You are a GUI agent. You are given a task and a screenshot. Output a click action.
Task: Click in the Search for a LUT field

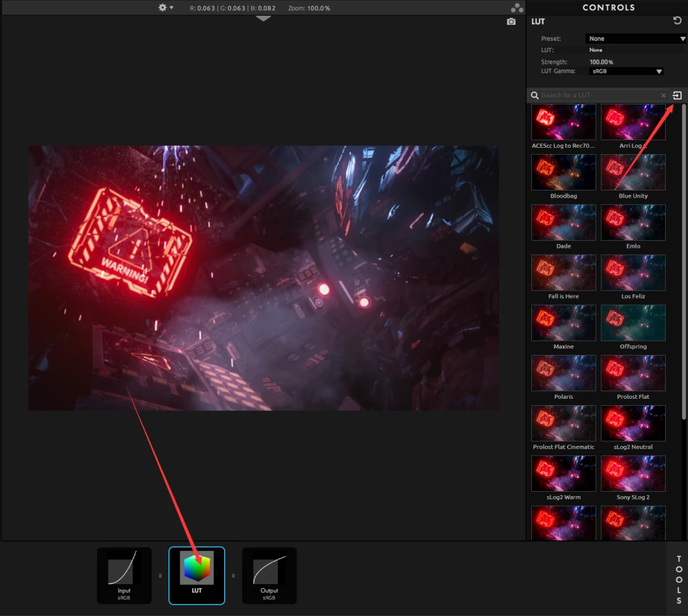click(599, 96)
